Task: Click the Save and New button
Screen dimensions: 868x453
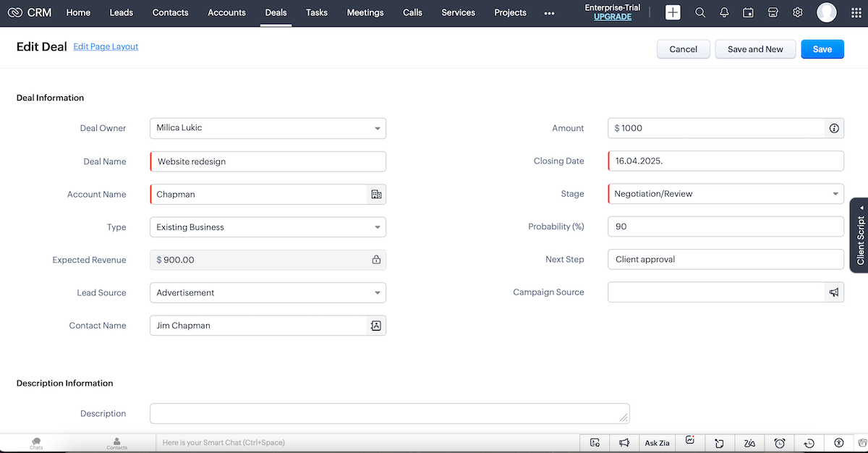Action: point(755,49)
